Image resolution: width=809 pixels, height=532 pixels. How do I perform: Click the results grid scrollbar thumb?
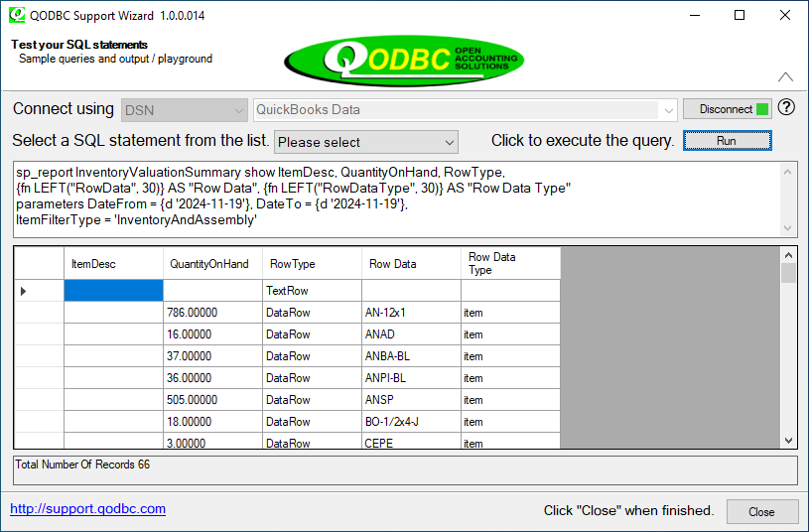point(788,273)
